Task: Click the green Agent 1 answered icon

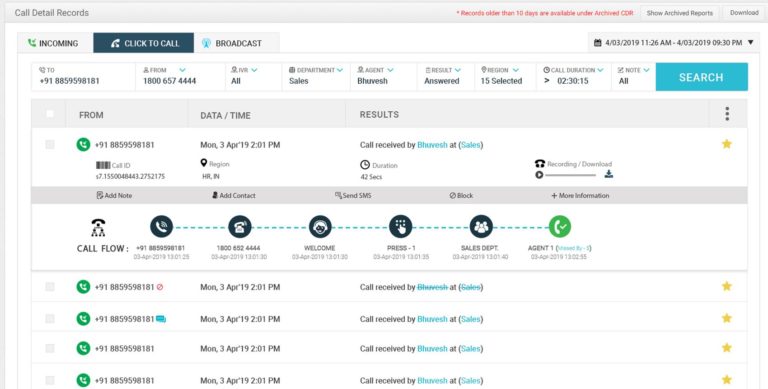Action: pyautogui.click(x=559, y=226)
